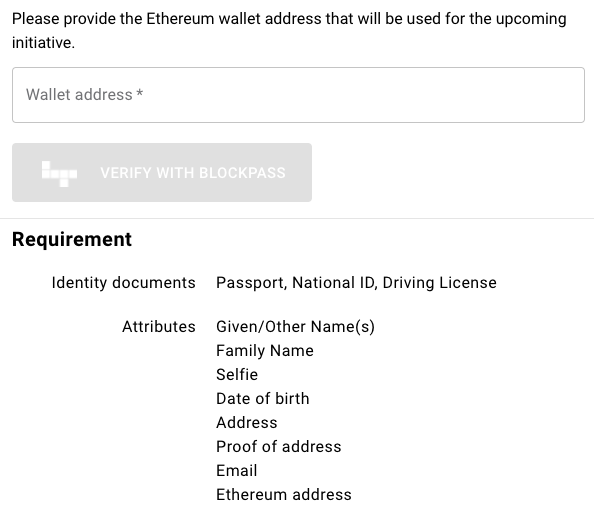Click the word initiative in instructions
The width and height of the screenshot is (594, 513).
[41, 43]
